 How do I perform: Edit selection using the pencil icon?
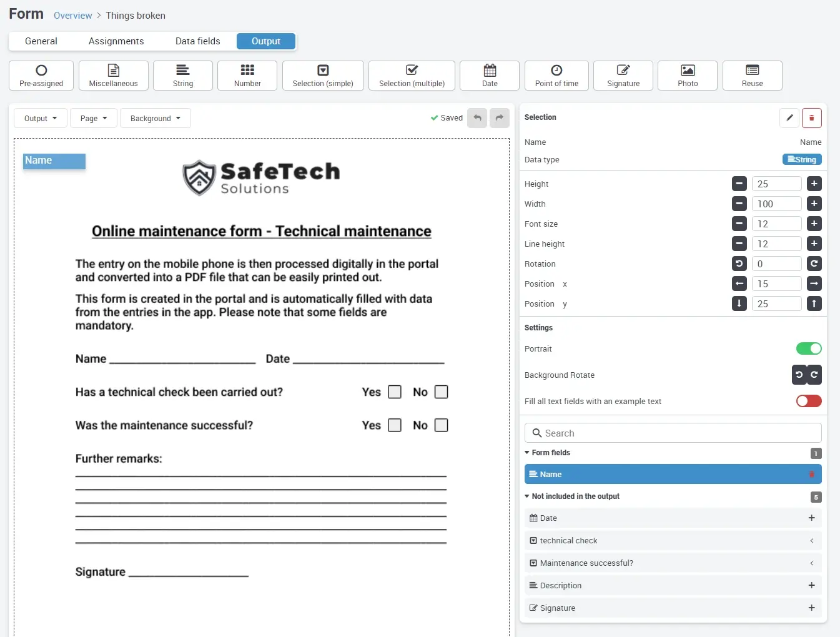coord(789,118)
